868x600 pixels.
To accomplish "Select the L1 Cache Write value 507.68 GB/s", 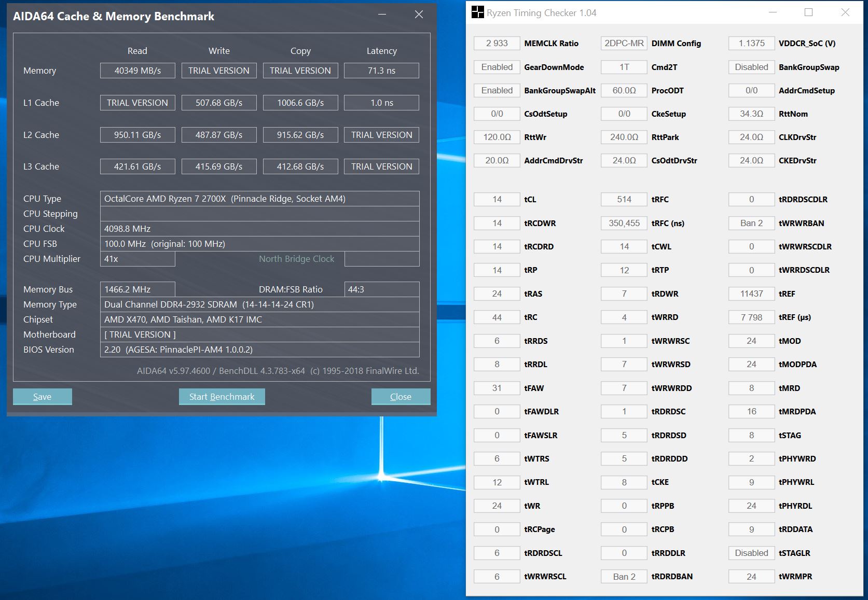I will tap(219, 103).
